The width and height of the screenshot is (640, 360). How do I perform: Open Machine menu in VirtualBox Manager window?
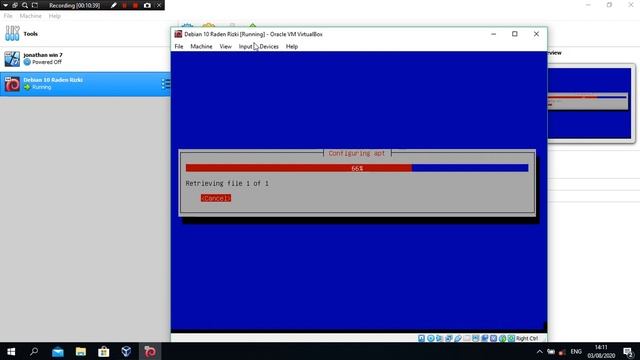[31, 16]
